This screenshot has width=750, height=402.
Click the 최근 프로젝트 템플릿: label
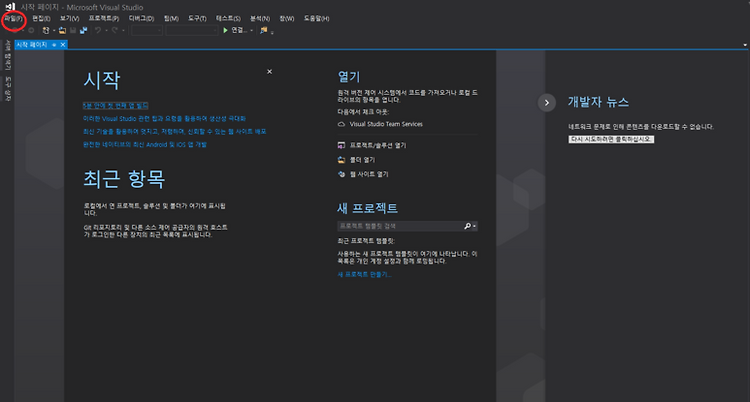(366, 241)
